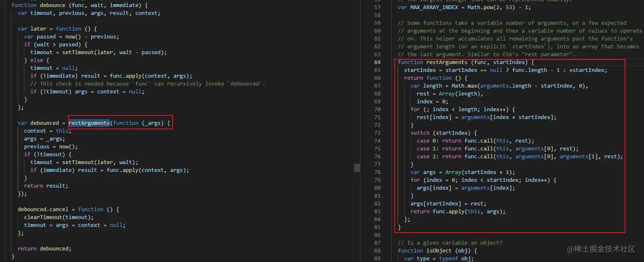Click the 'context = this;' line

coord(48,131)
